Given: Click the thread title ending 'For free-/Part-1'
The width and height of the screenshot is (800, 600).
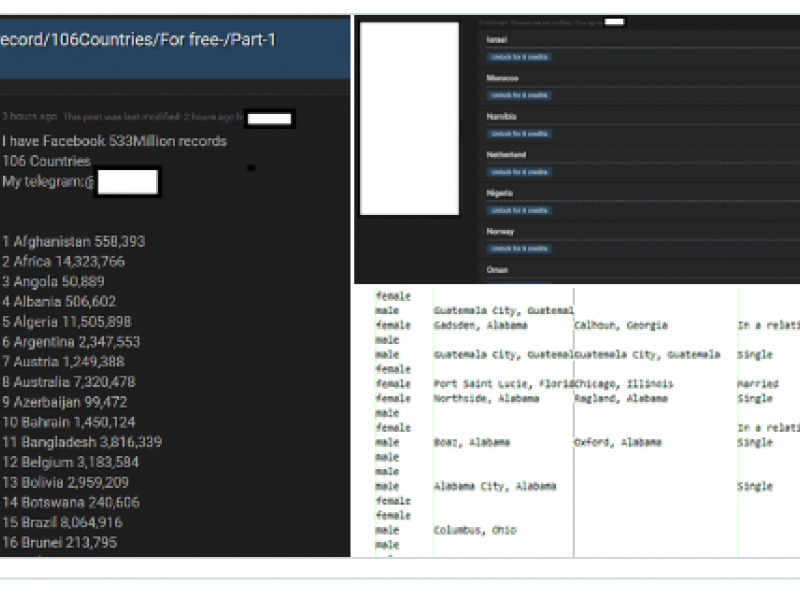Looking at the screenshot, I should (x=138, y=40).
